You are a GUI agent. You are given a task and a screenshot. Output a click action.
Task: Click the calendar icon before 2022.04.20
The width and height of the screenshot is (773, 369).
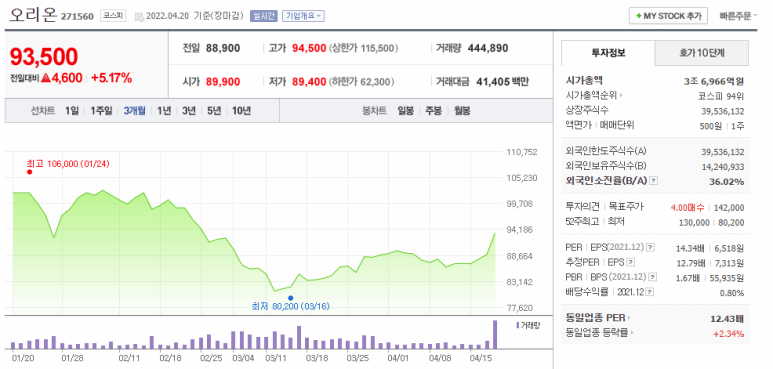[x=139, y=16]
